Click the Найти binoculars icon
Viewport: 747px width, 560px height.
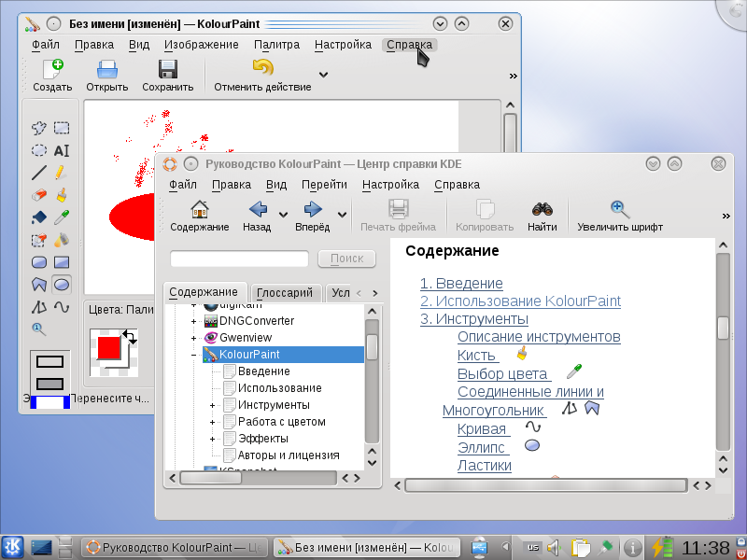[x=543, y=209]
